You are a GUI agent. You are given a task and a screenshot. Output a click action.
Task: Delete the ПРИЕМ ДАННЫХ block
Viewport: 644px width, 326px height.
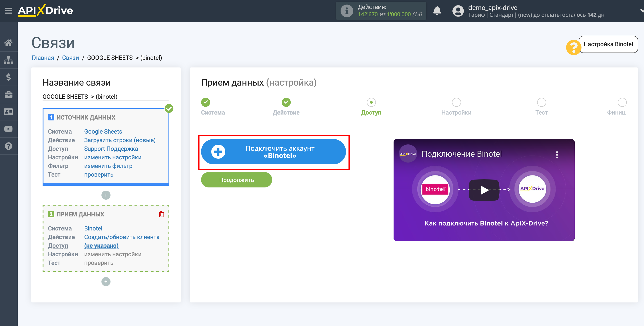tap(161, 214)
